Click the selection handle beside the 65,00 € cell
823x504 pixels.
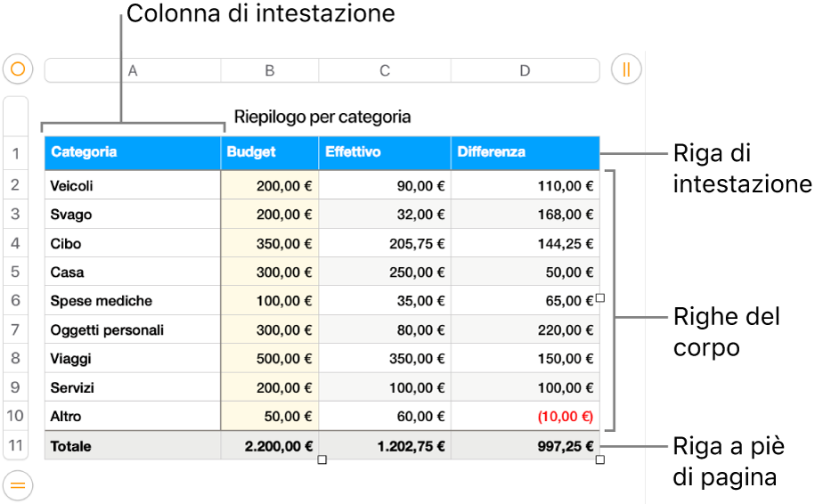point(600,298)
